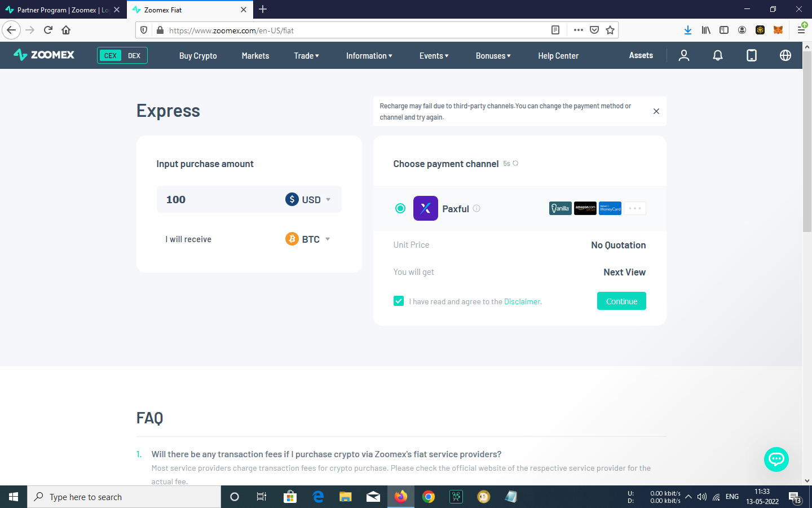Expand the Information menu
The width and height of the screenshot is (812, 508).
coord(369,56)
